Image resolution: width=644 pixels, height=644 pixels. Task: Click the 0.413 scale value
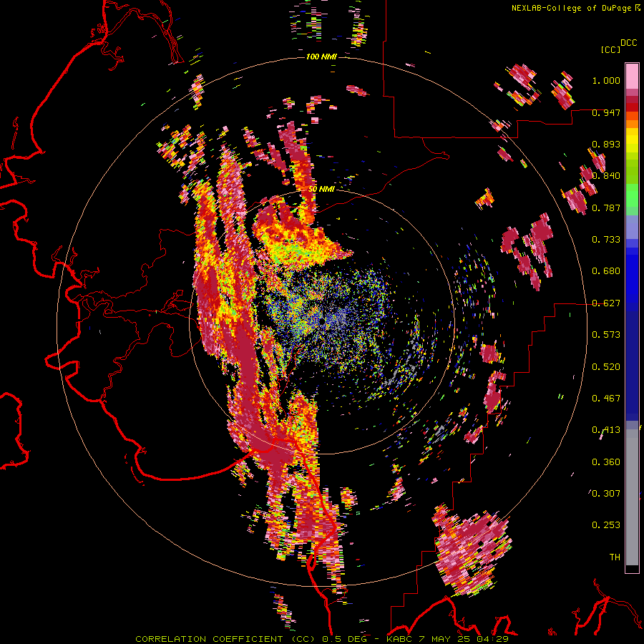coord(606,430)
